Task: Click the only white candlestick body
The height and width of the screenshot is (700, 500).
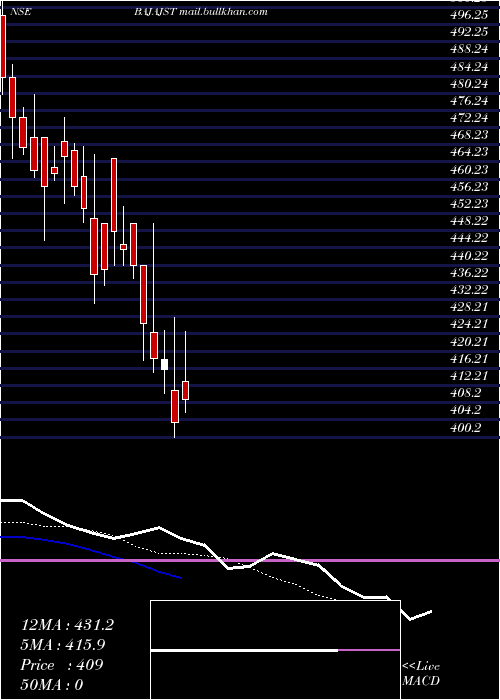Action: point(164,364)
